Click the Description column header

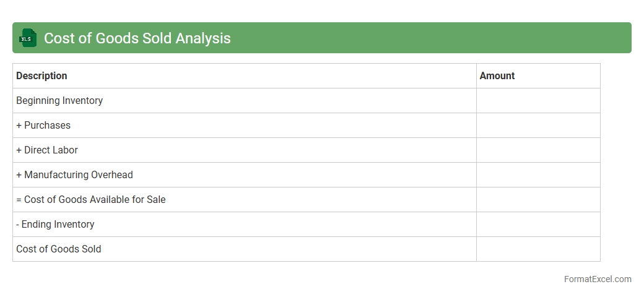coord(41,75)
